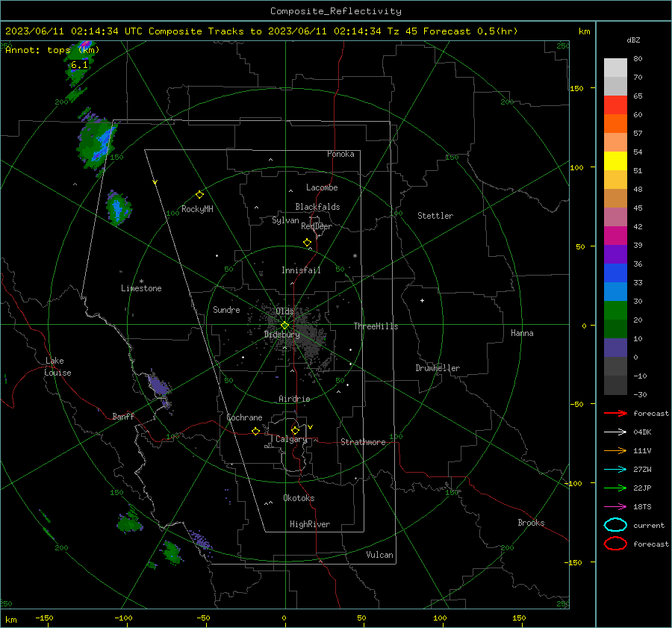
Task: Click the 6.1 storm top annotation
Action: [79, 65]
